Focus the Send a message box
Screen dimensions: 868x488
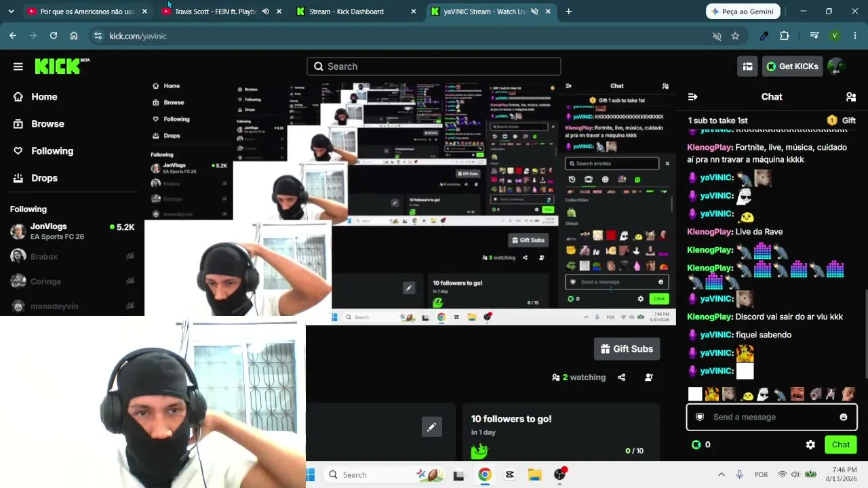[772, 417]
